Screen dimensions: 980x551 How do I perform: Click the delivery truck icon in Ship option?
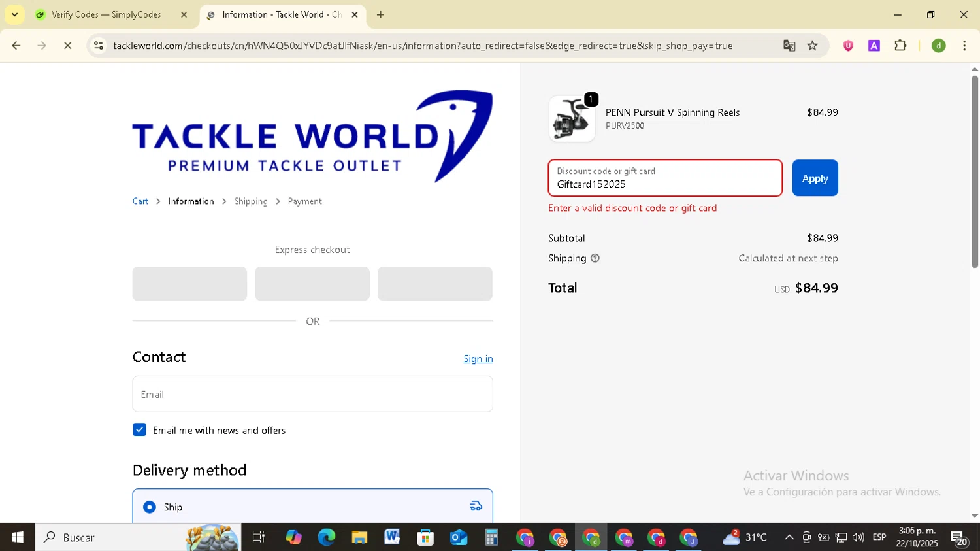tap(476, 506)
